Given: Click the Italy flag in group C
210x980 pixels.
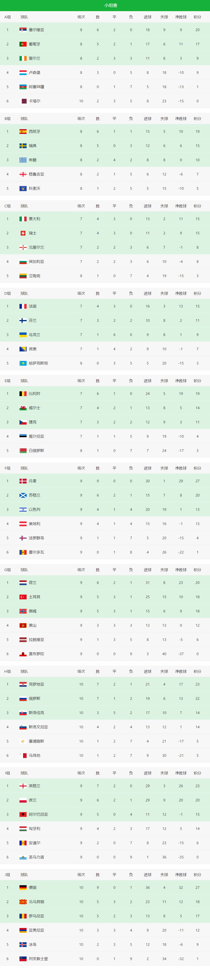Looking at the screenshot, I should click(23, 219).
